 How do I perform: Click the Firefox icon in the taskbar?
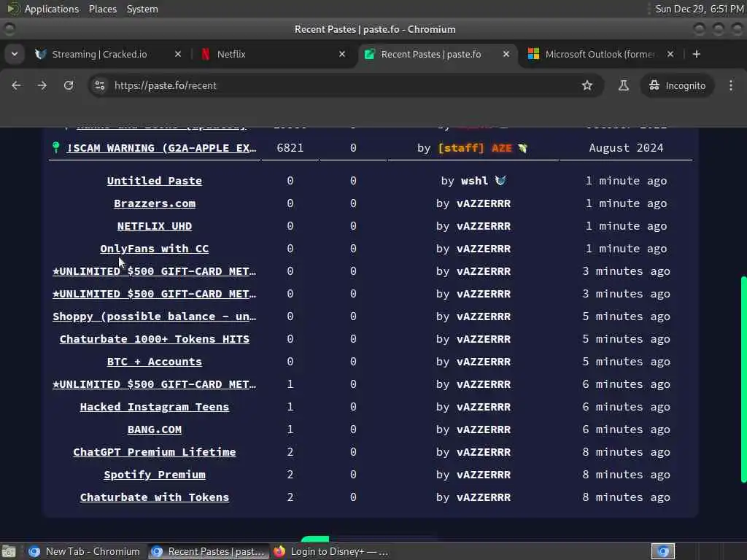(x=279, y=551)
